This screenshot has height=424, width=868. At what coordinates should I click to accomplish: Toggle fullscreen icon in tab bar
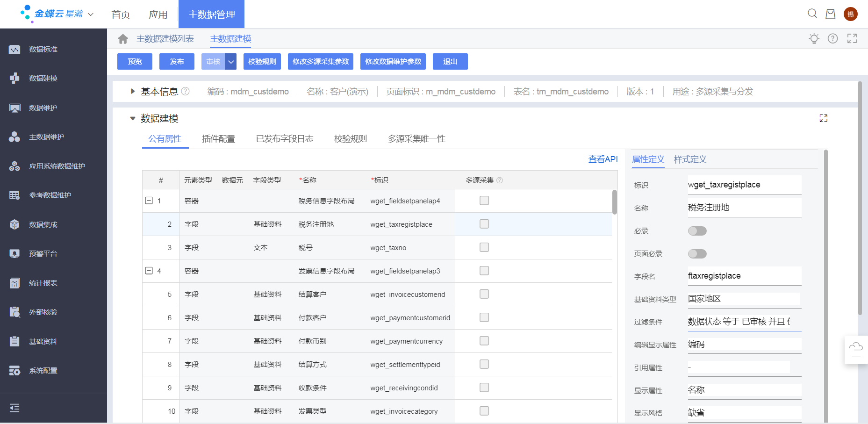click(852, 38)
